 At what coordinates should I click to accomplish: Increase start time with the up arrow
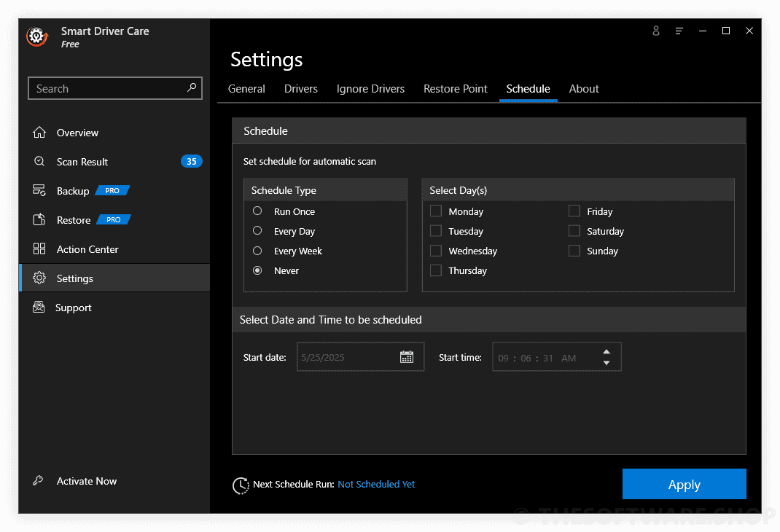[x=607, y=351]
